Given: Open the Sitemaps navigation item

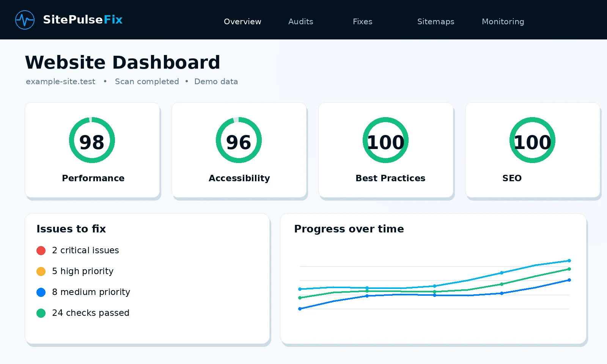Looking at the screenshot, I should (x=436, y=22).
